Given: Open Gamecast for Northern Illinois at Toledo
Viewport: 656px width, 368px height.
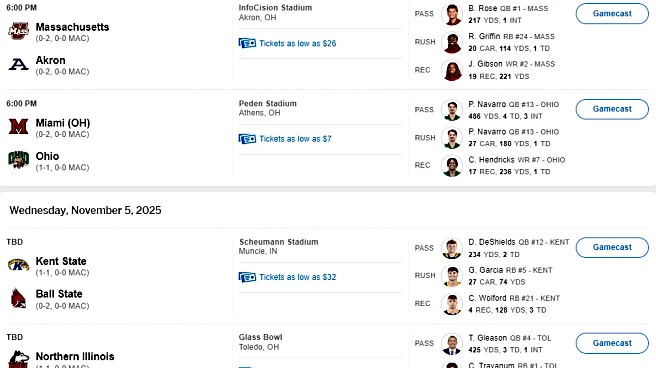Looking at the screenshot, I should tap(612, 343).
